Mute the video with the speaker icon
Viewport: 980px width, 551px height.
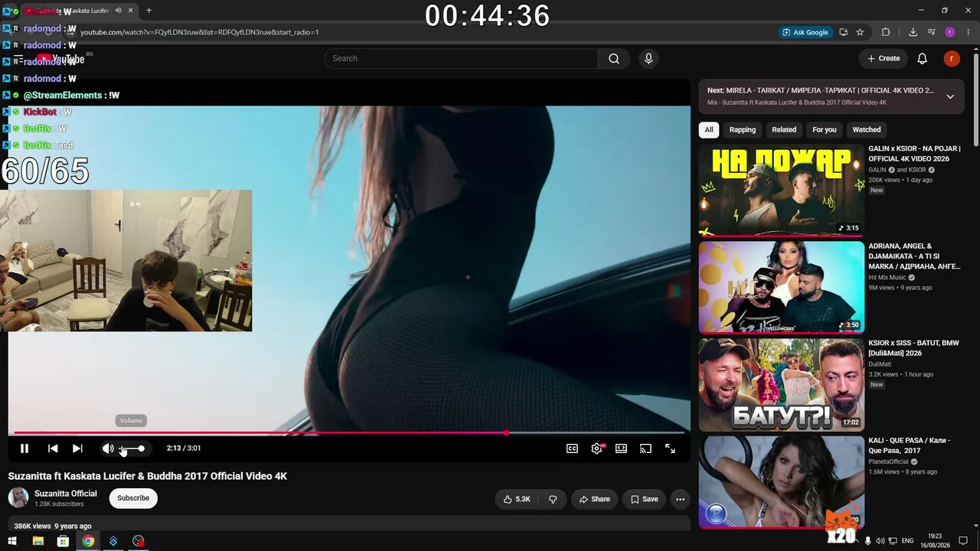108,448
